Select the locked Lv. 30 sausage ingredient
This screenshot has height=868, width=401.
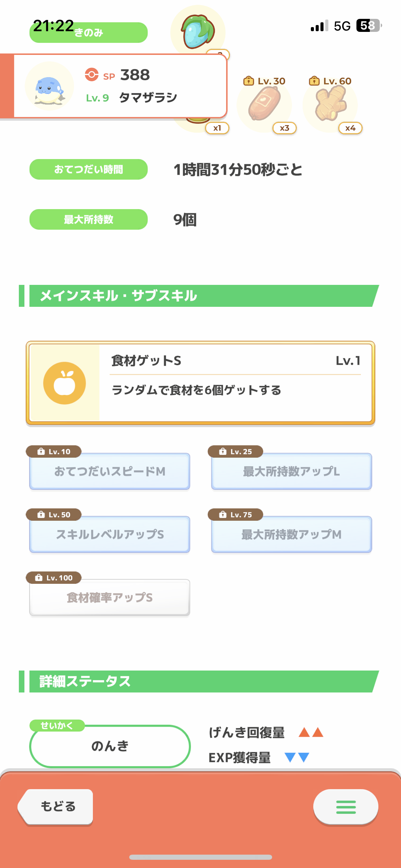[264, 103]
